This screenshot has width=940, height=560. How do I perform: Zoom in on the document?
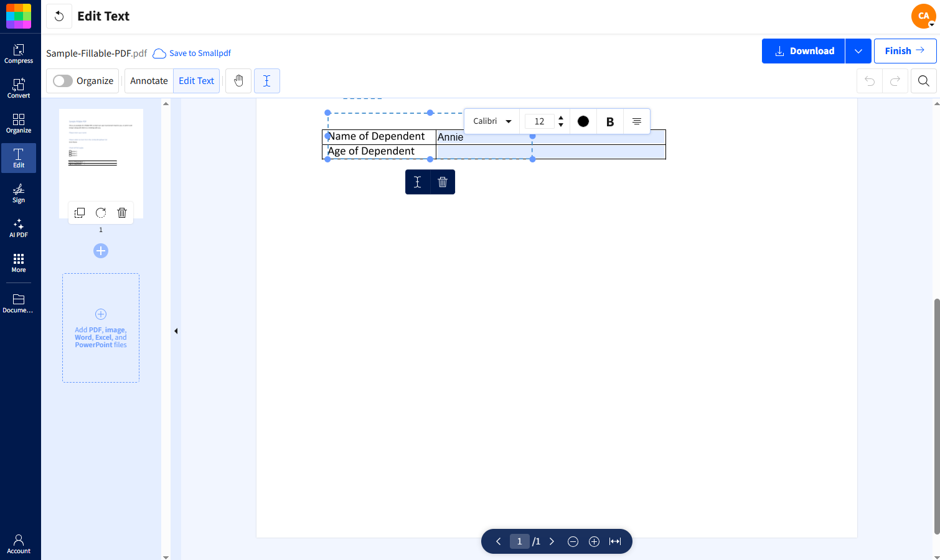[x=594, y=541]
